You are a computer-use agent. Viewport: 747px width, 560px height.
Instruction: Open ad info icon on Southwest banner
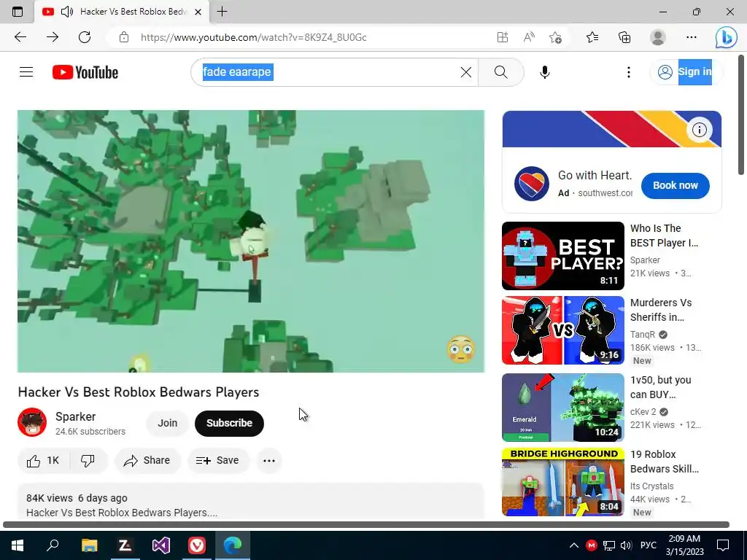point(699,130)
